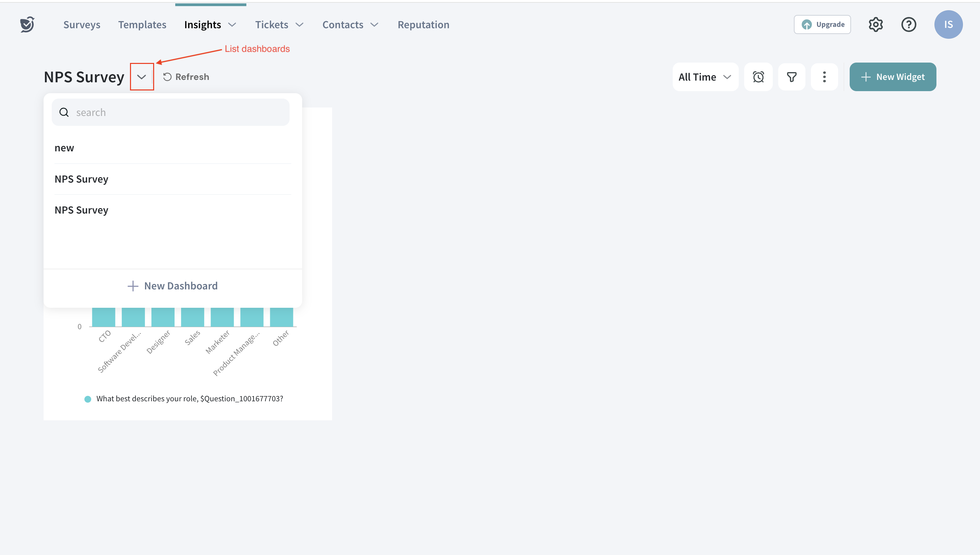
Task: Go to the Surveys tab
Action: pyautogui.click(x=82, y=25)
